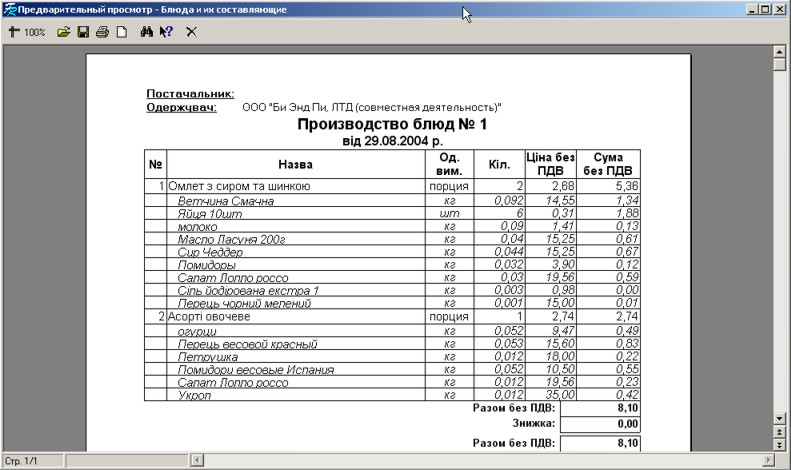Click the application icon in the title bar
The width and height of the screenshot is (791, 470).
tap(10, 9)
